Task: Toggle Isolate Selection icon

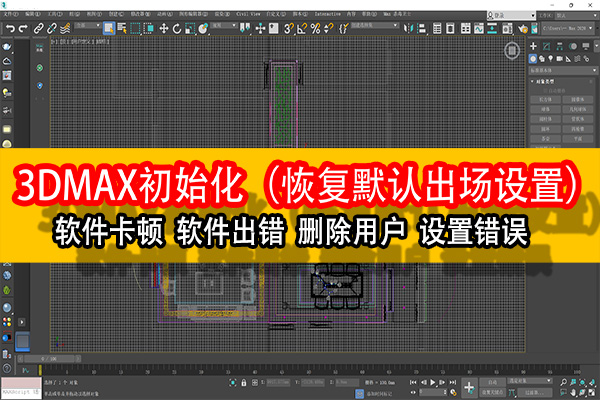Action: 233,382
